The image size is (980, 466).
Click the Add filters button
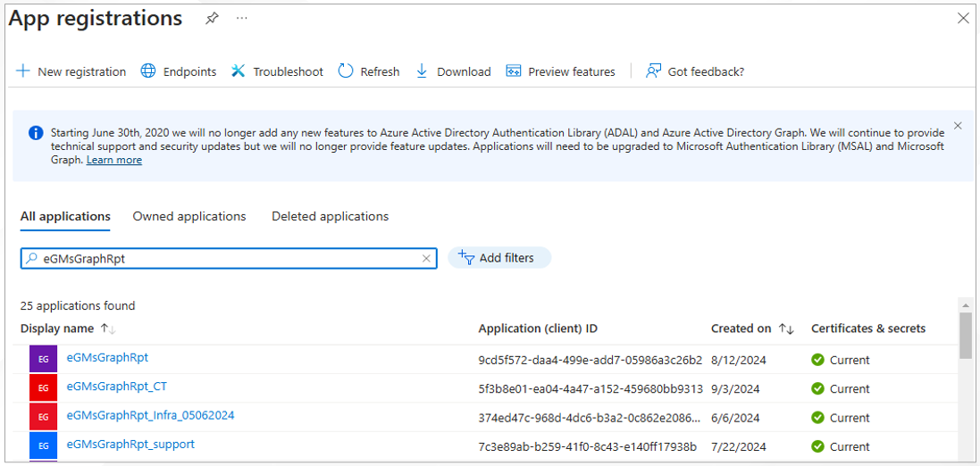[x=499, y=257]
